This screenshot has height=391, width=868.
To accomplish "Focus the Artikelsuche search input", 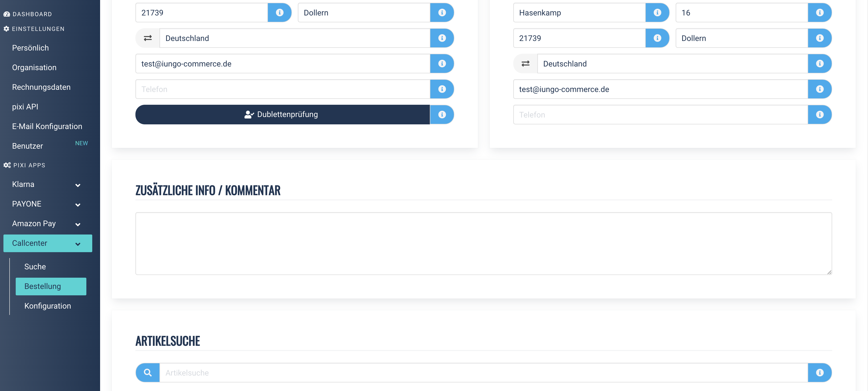I will point(484,372).
